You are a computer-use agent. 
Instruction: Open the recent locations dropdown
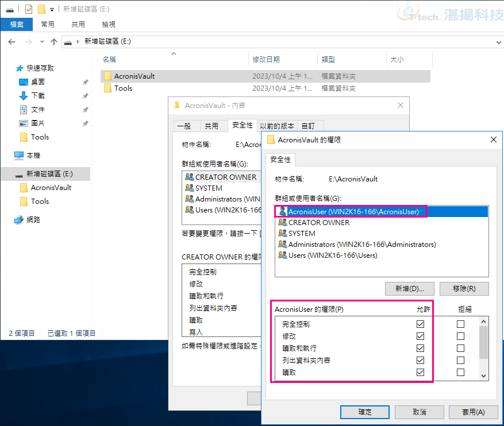point(42,42)
